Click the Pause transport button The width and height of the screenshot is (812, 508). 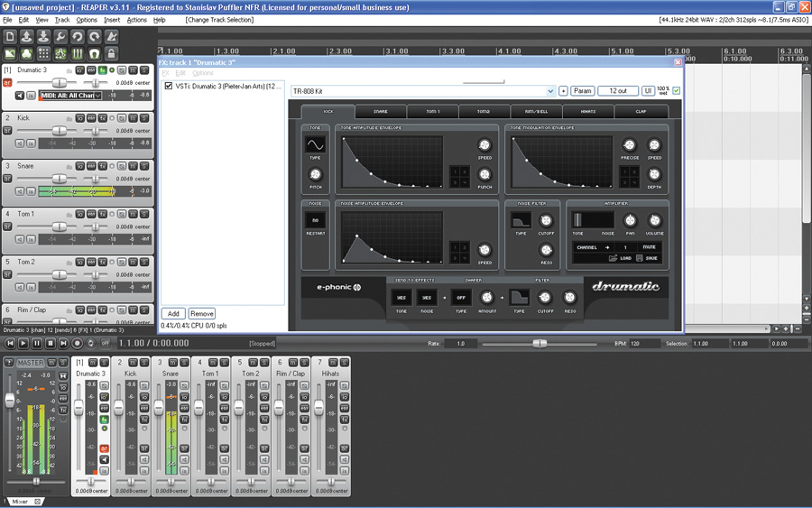[x=37, y=343]
